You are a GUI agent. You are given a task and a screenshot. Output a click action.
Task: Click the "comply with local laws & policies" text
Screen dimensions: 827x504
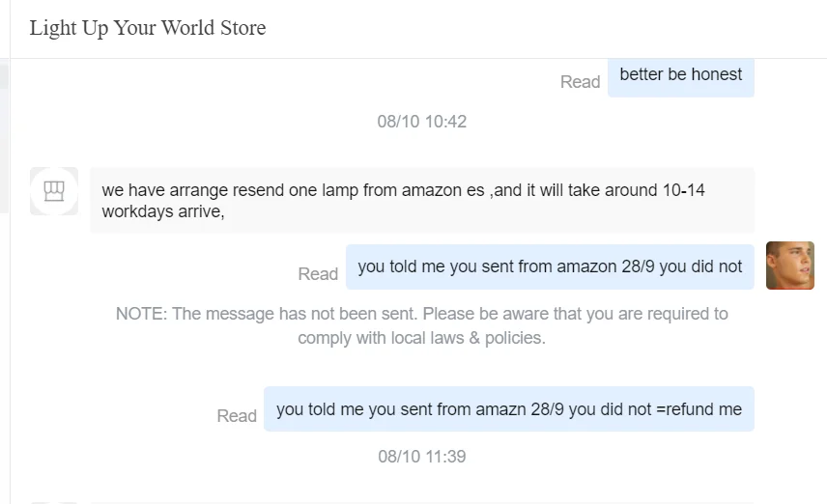[421, 338]
